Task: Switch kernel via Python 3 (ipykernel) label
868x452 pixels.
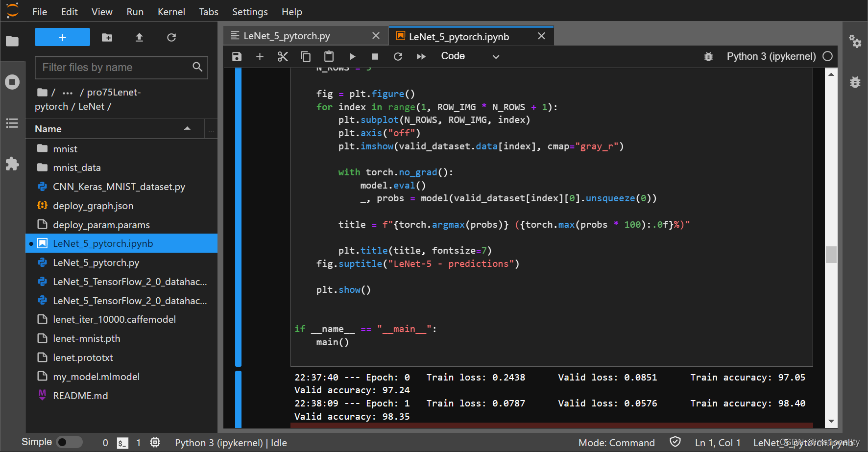Action: click(771, 56)
